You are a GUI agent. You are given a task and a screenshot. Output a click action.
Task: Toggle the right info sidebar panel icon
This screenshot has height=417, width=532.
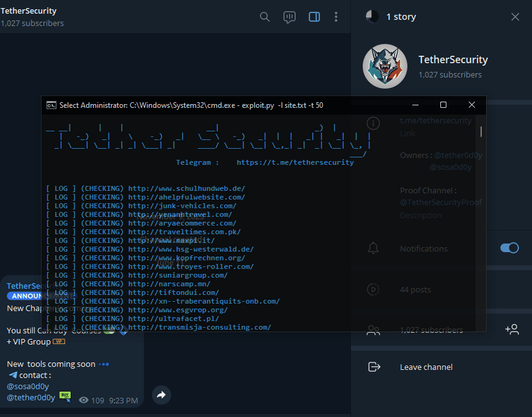pyautogui.click(x=314, y=17)
